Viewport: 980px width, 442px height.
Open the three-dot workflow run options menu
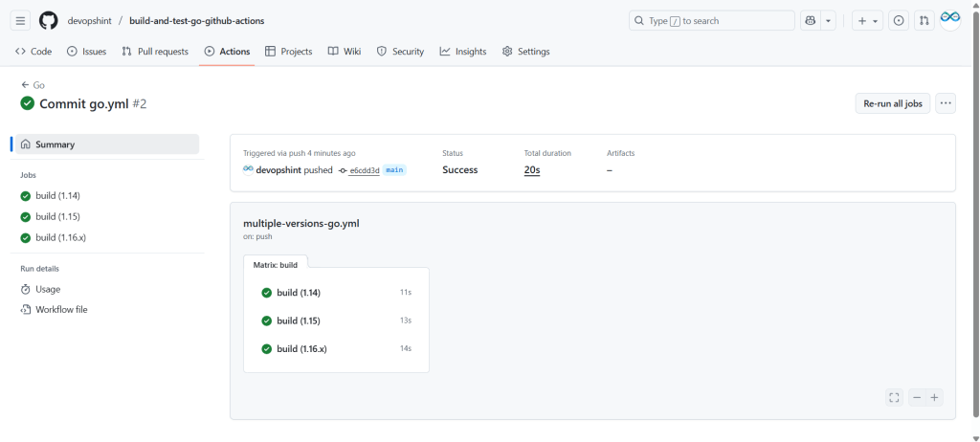[x=946, y=103]
